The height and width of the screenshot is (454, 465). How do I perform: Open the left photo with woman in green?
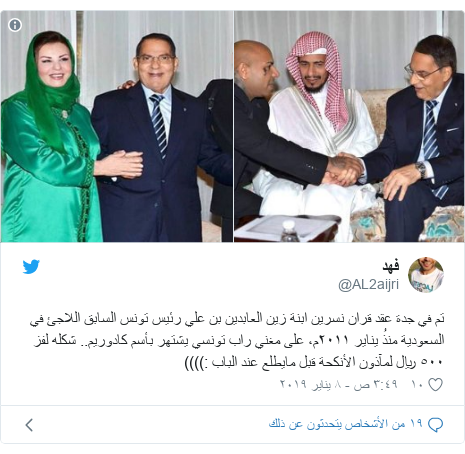[117, 126]
